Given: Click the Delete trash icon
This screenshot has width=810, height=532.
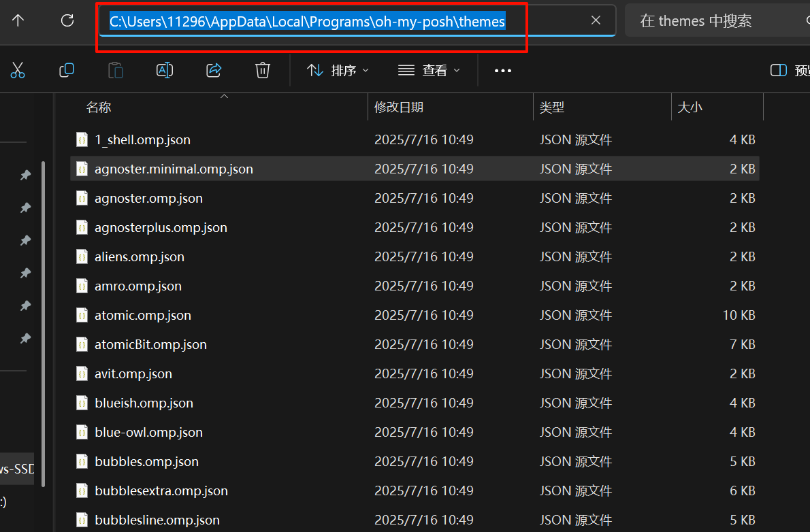Looking at the screenshot, I should 263,70.
